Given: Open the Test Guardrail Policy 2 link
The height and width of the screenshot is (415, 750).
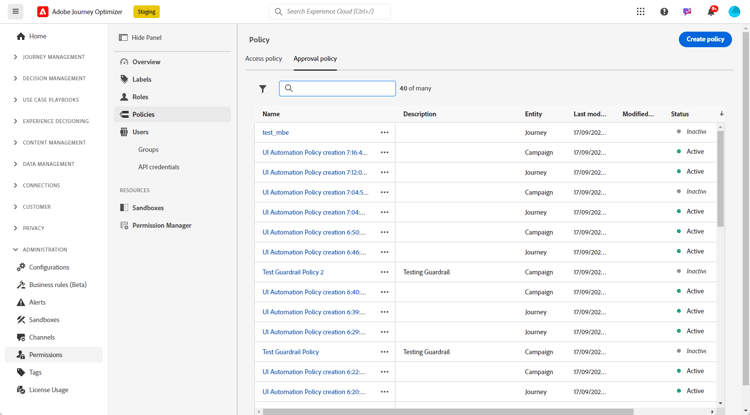Looking at the screenshot, I should point(293,272).
